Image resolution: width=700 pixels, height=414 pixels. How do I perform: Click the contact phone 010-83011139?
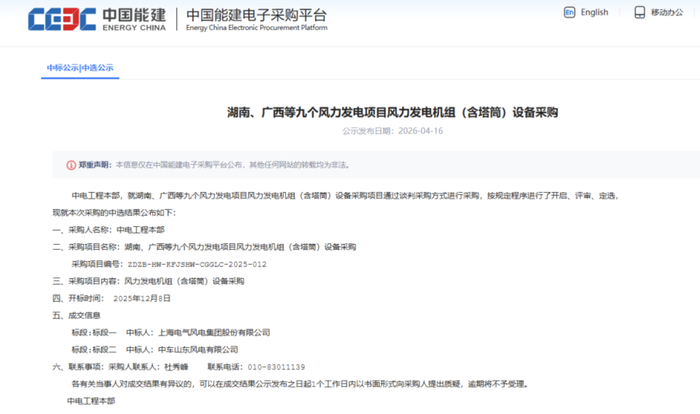point(275,367)
